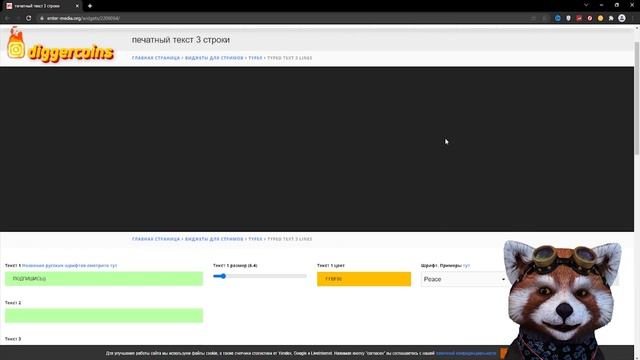Open the privacy policy link in the cookie banner
The image size is (640, 360).
[466, 353]
